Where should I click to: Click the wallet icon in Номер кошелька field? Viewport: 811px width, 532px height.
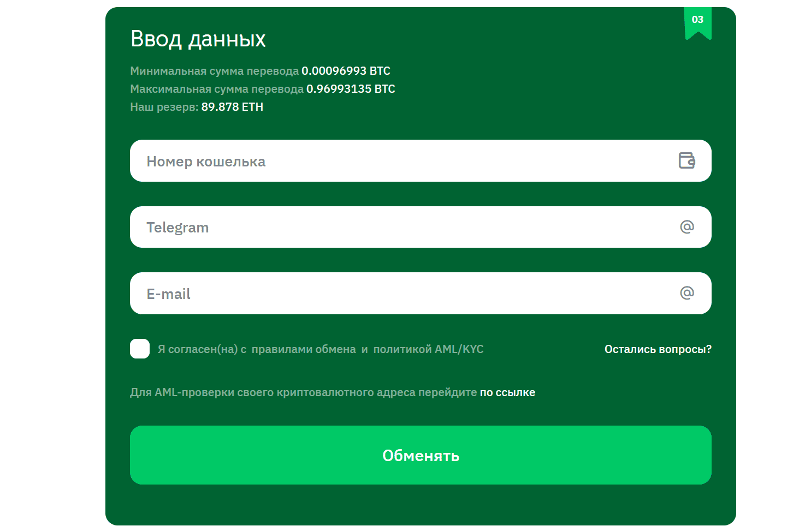click(686, 160)
